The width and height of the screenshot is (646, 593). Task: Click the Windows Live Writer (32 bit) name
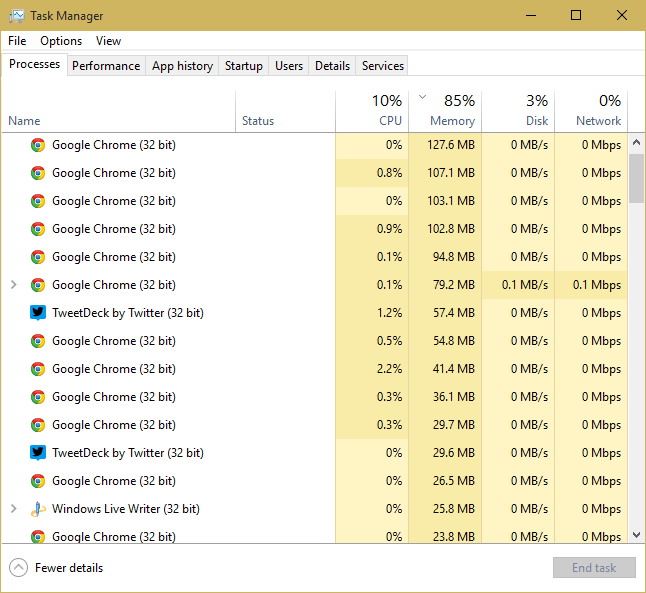click(126, 509)
